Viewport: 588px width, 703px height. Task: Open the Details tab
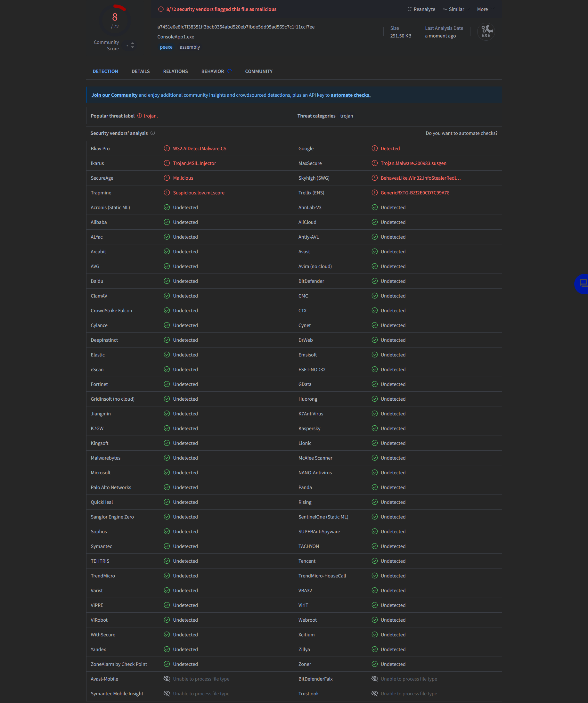pyautogui.click(x=141, y=71)
